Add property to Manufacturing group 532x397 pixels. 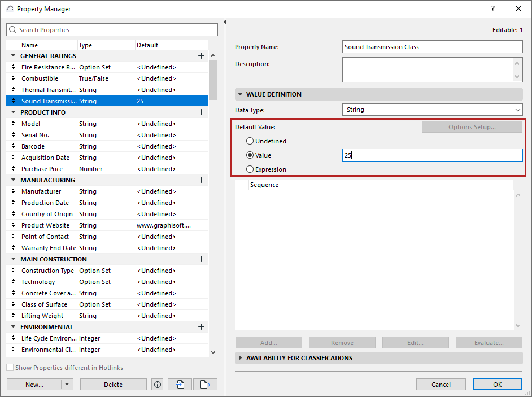click(x=201, y=180)
